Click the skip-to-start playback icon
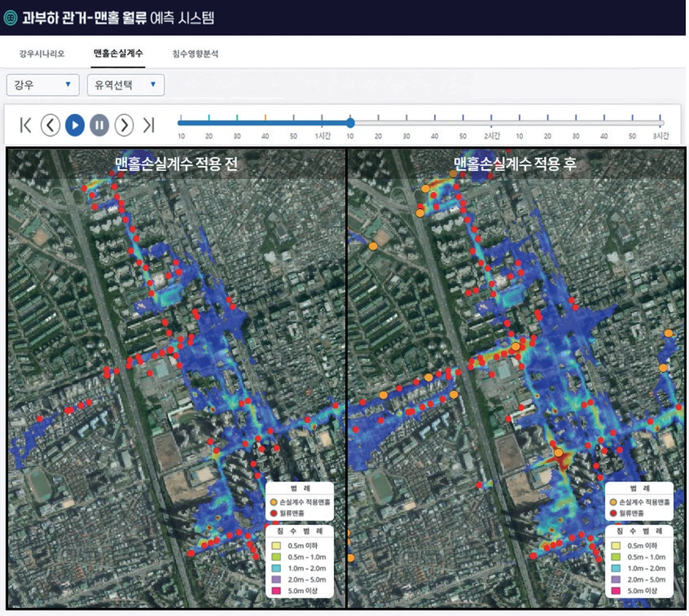The image size is (689, 616). pos(25,125)
